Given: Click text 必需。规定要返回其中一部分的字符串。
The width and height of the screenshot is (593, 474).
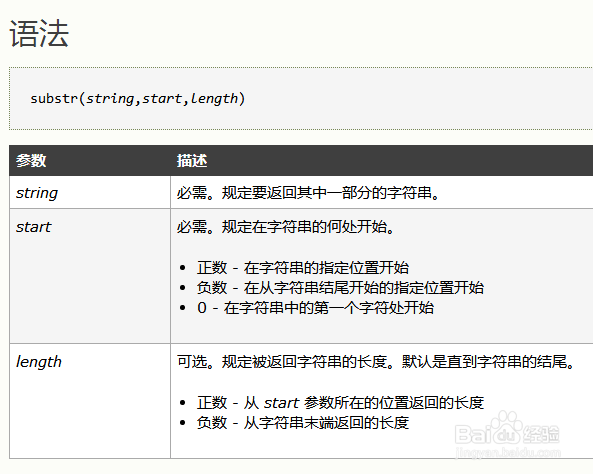Looking at the screenshot, I should click(x=309, y=193).
